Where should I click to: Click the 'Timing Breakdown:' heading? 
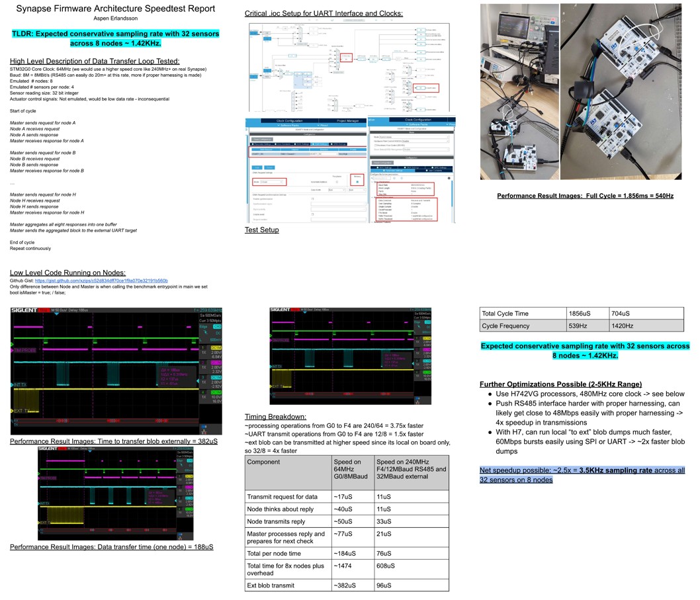click(275, 417)
